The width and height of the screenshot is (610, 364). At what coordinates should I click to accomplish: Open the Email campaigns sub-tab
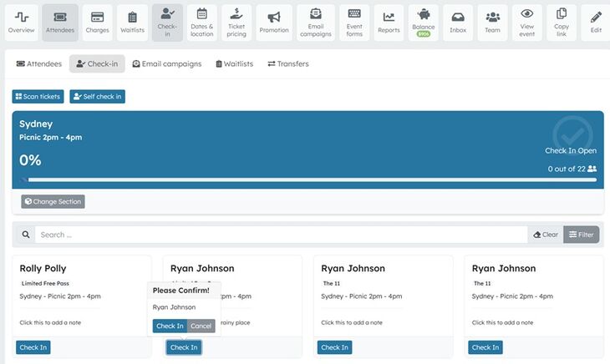pos(167,64)
